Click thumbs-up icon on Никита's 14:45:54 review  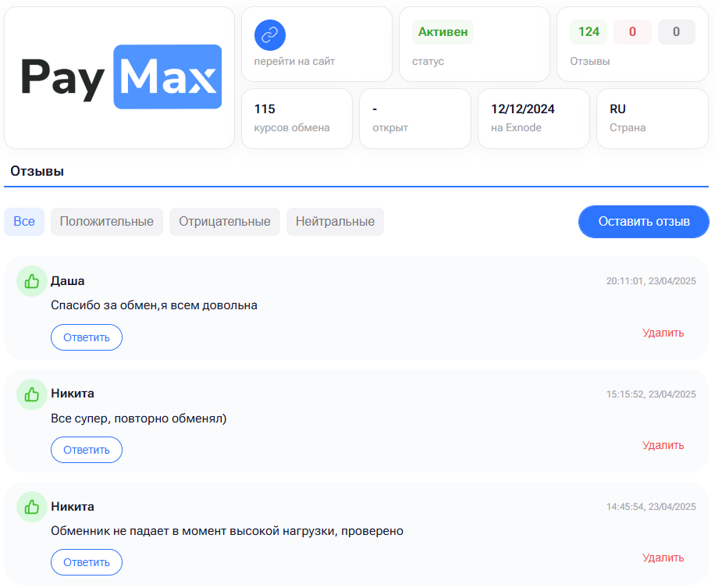pos(32,506)
